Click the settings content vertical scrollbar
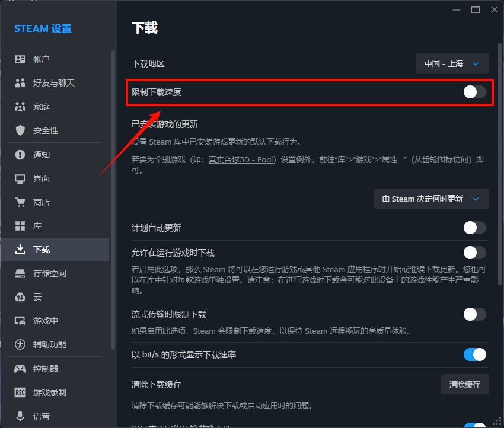 point(500,164)
